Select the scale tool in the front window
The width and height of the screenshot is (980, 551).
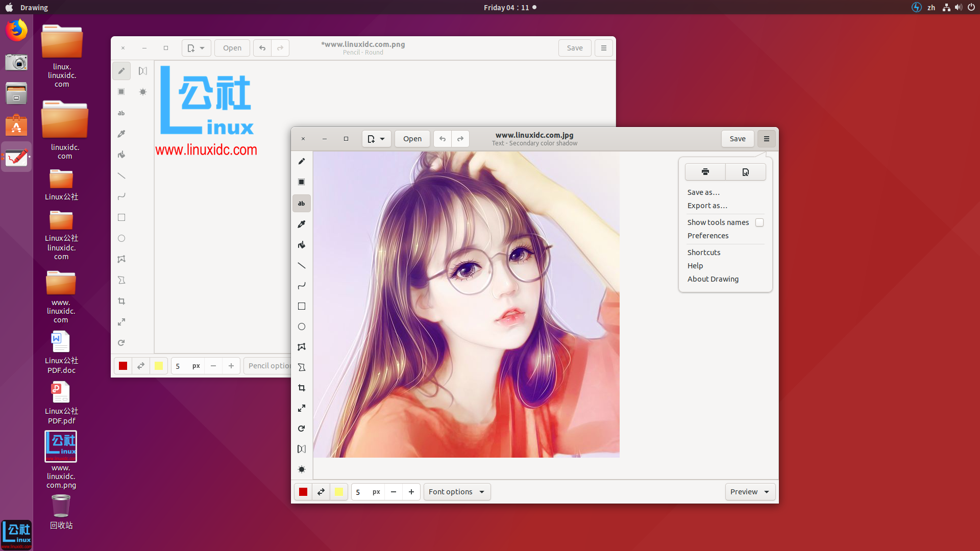(x=302, y=409)
